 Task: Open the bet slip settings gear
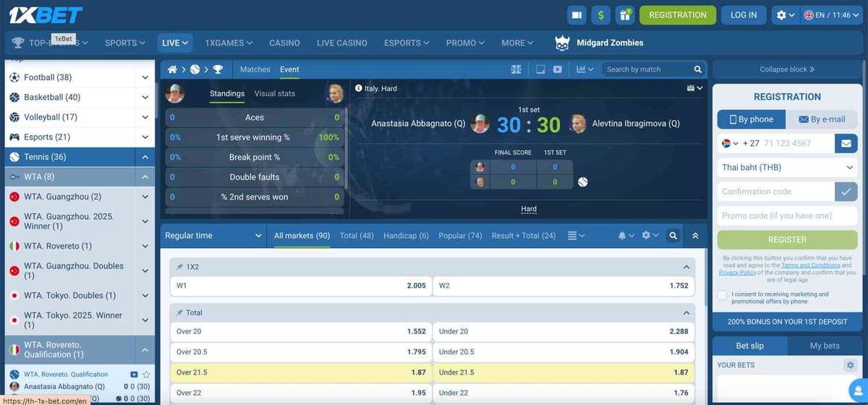point(850,365)
